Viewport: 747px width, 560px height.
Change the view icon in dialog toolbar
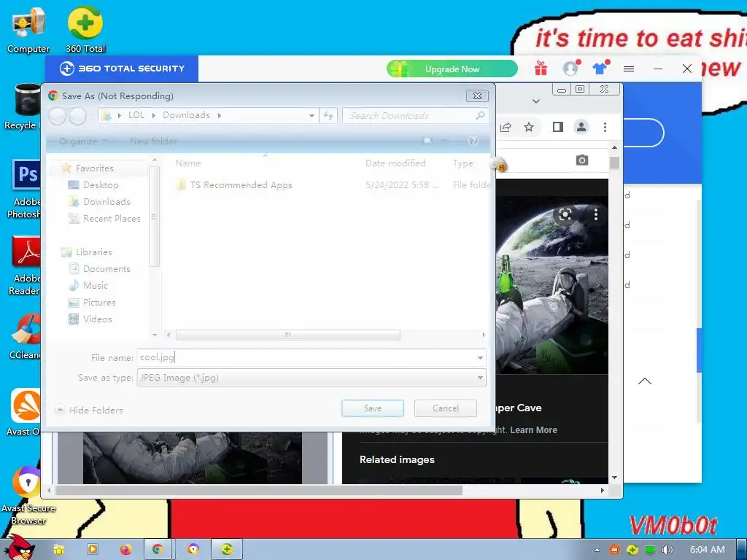(x=427, y=141)
